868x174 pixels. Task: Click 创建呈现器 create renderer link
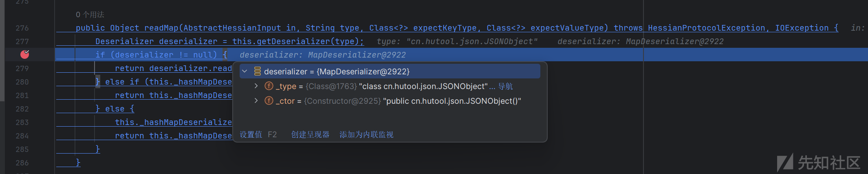coord(310,135)
